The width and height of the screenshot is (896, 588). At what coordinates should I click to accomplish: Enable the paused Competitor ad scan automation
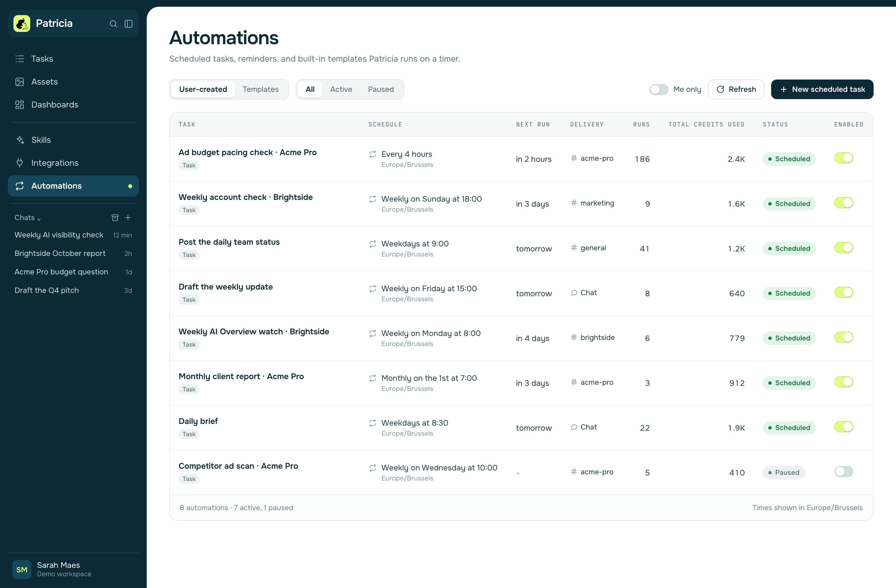(x=844, y=472)
